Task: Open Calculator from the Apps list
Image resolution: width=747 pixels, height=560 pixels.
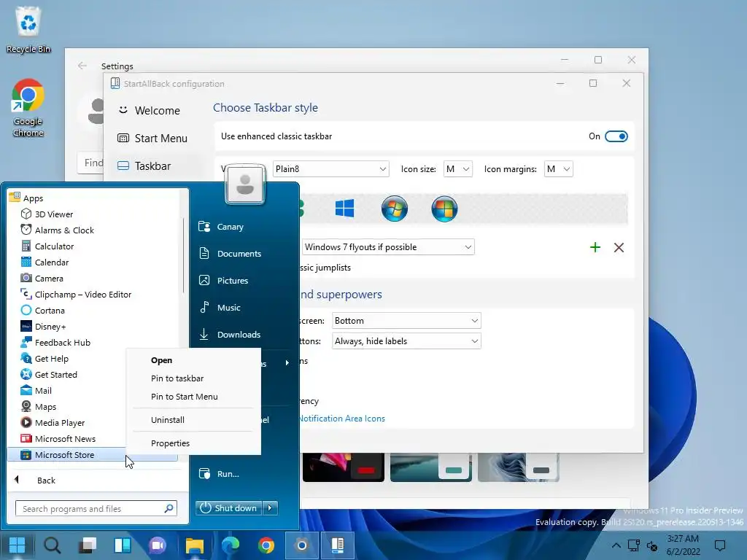Action: point(47,246)
